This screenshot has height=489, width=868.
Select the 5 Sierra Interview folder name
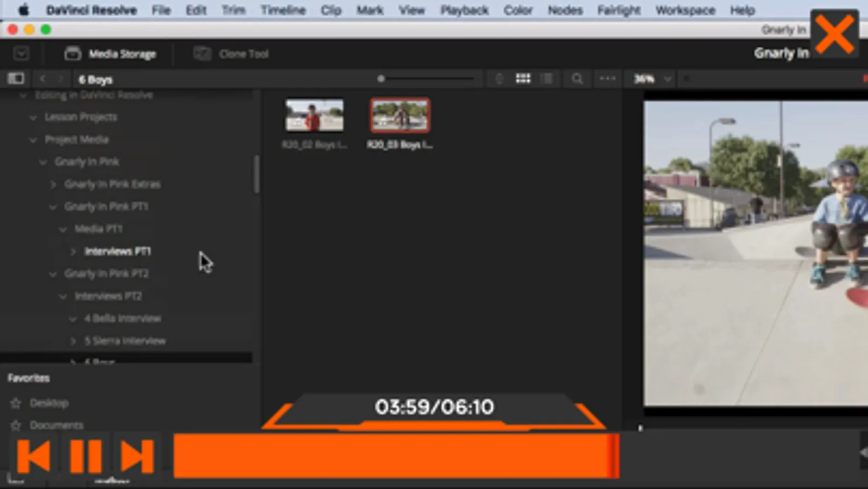[x=125, y=341]
